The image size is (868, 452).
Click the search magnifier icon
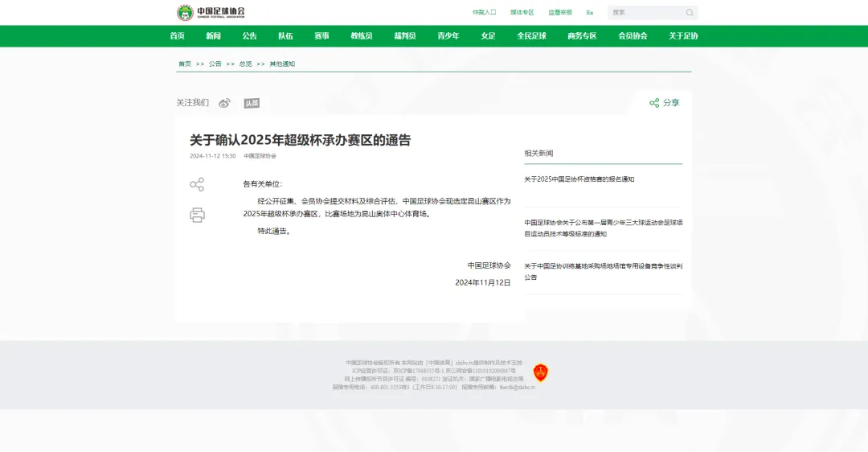click(690, 13)
